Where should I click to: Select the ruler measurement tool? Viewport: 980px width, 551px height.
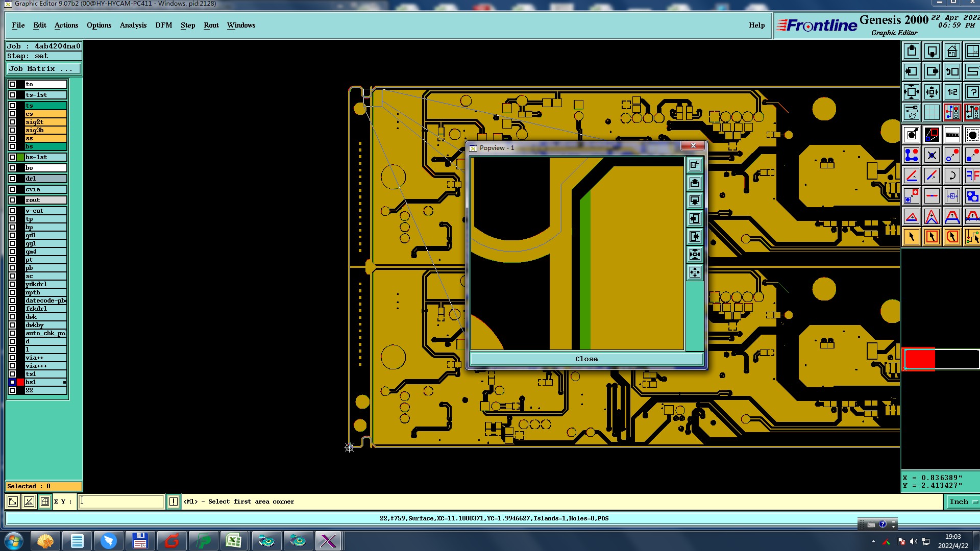[952, 135]
